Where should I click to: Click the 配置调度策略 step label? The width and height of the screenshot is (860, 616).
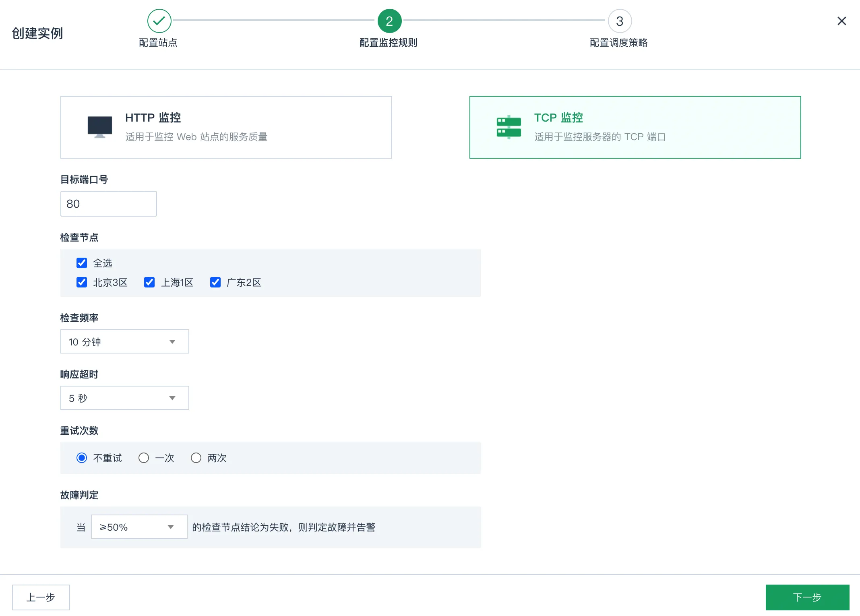619,43
